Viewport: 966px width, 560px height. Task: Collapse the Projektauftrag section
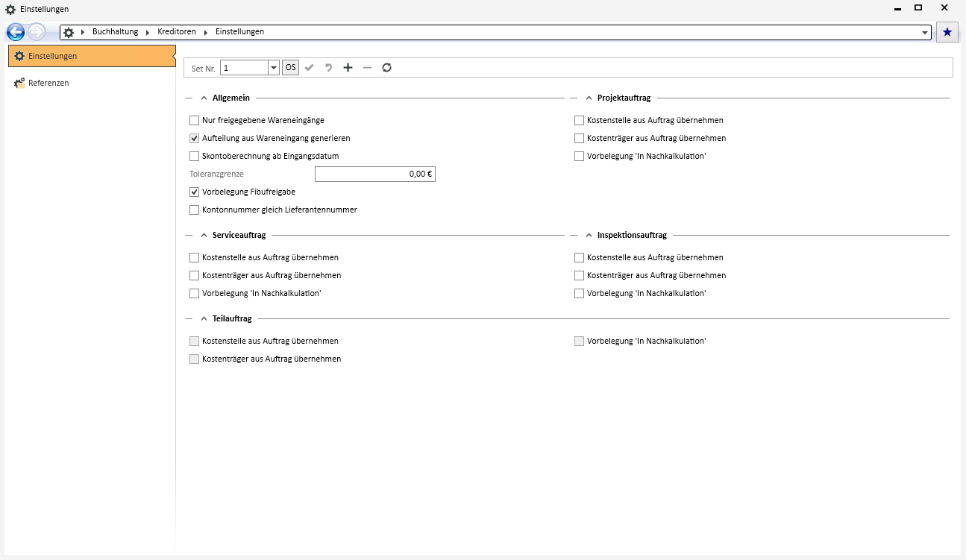(589, 98)
